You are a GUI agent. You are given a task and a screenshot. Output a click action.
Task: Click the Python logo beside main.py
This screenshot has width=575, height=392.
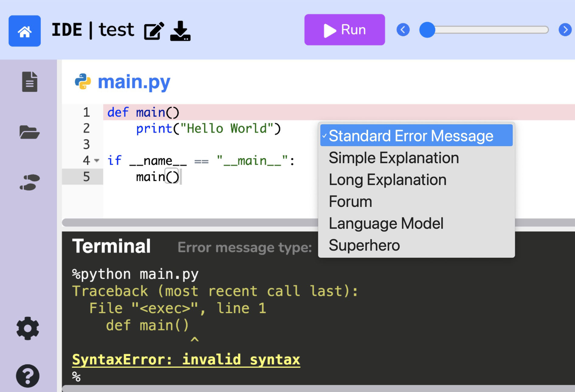coord(83,82)
